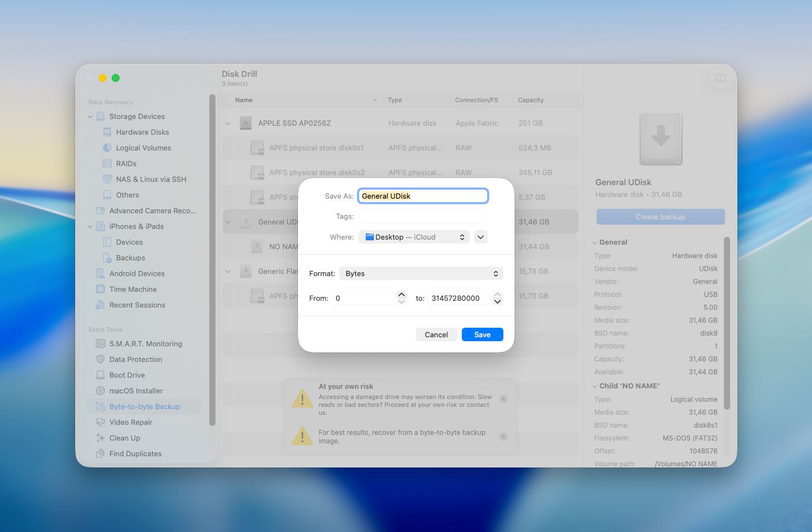Click the Find Duplicates icon
This screenshot has height=532, width=812.
(x=100, y=453)
